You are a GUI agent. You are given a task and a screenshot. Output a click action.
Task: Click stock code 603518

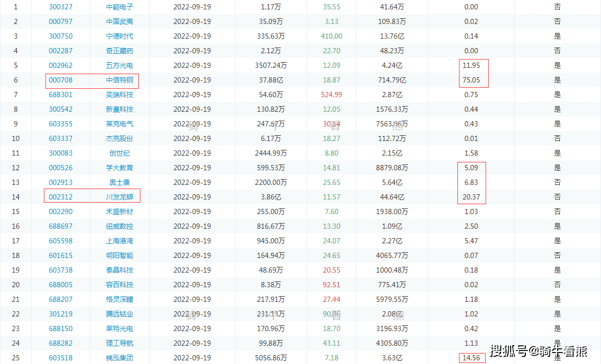pyautogui.click(x=61, y=358)
